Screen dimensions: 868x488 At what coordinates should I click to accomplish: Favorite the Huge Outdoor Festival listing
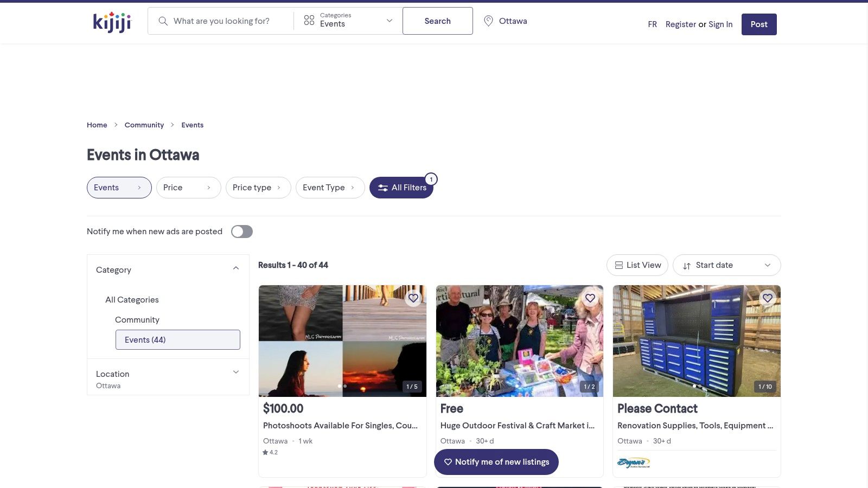click(590, 298)
